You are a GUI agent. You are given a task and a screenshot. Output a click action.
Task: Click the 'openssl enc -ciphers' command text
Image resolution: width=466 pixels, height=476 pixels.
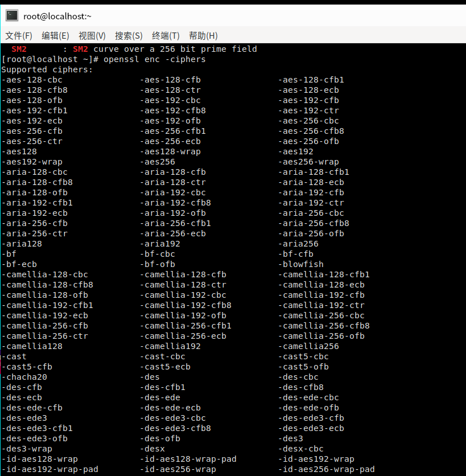[x=154, y=59]
